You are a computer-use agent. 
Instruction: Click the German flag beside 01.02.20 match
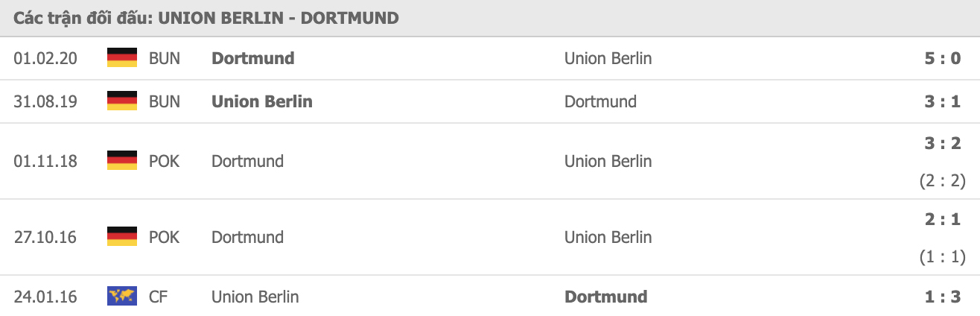tap(122, 58)
